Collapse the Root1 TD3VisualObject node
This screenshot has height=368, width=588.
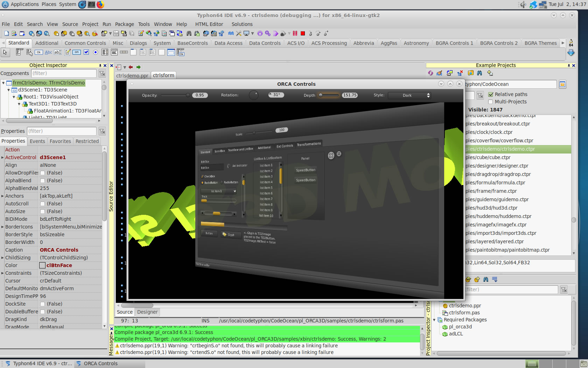[14, 97]
